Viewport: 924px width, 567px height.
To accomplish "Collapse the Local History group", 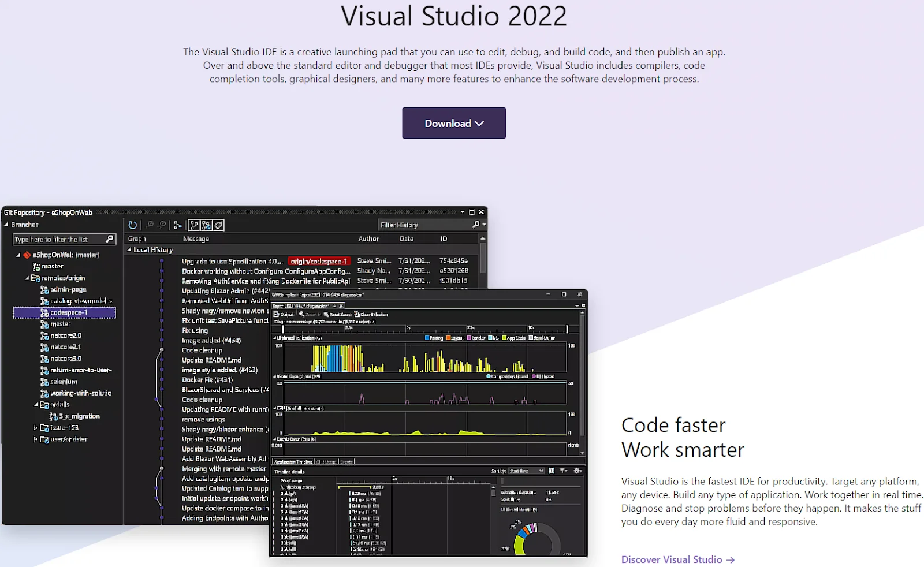I will click(x=129, y=250).
